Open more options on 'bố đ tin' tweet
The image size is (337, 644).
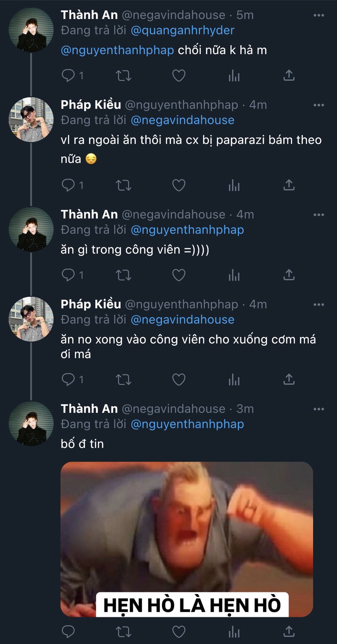pyautogui.click(x=319, y=409)
